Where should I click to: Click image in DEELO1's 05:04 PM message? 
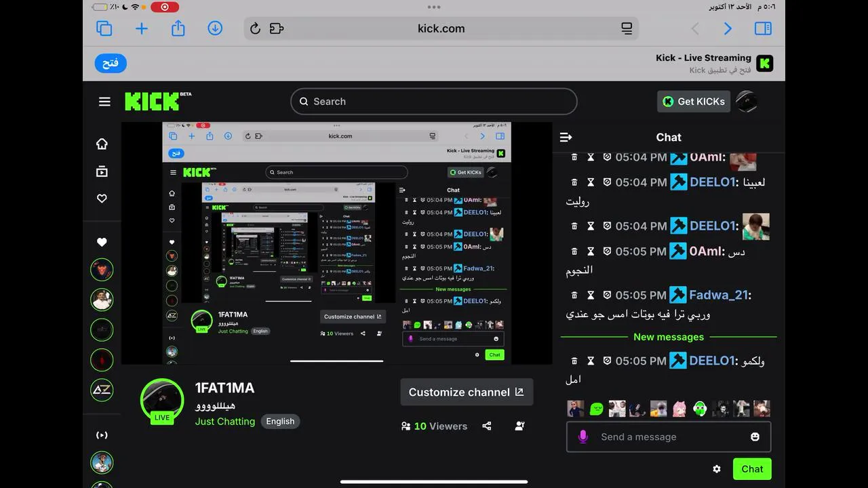pyautogui.click(x=755, y=226)
